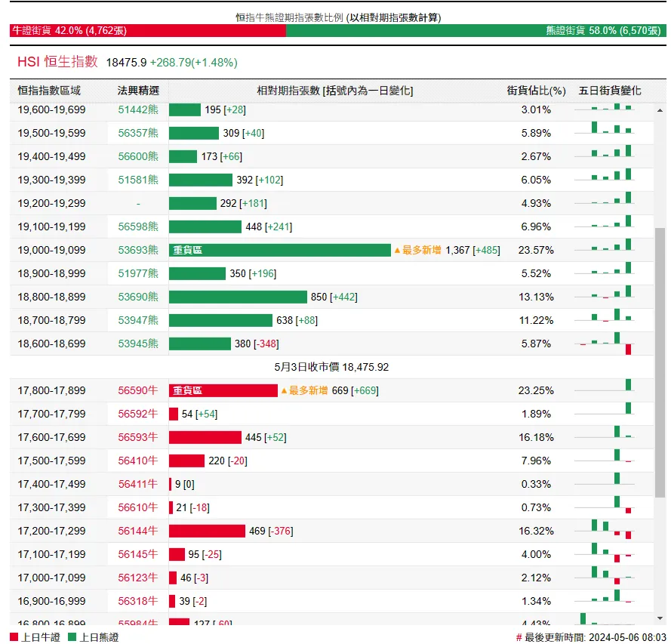Image resolution: width=671 pixels, height=644 pixels.
Task: Click the red 牛證街貨 42.0% ratio bar
Action: [x=148, y=31]
